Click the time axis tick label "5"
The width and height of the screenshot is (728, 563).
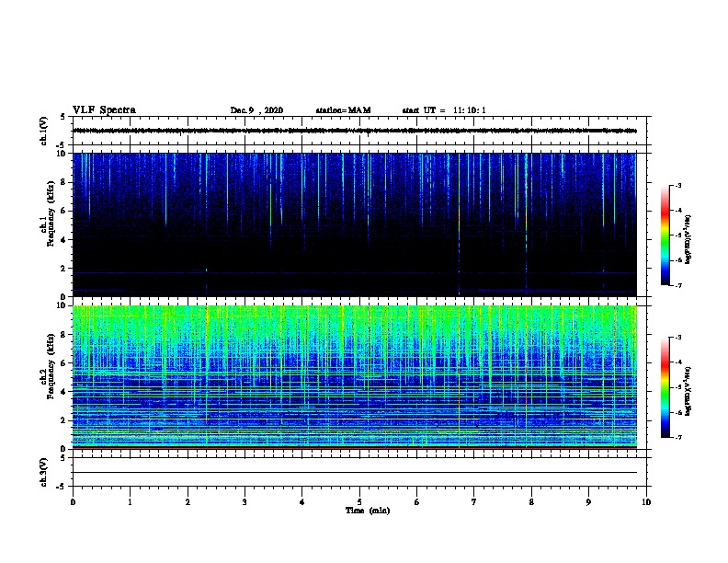(x=359, y=502)
